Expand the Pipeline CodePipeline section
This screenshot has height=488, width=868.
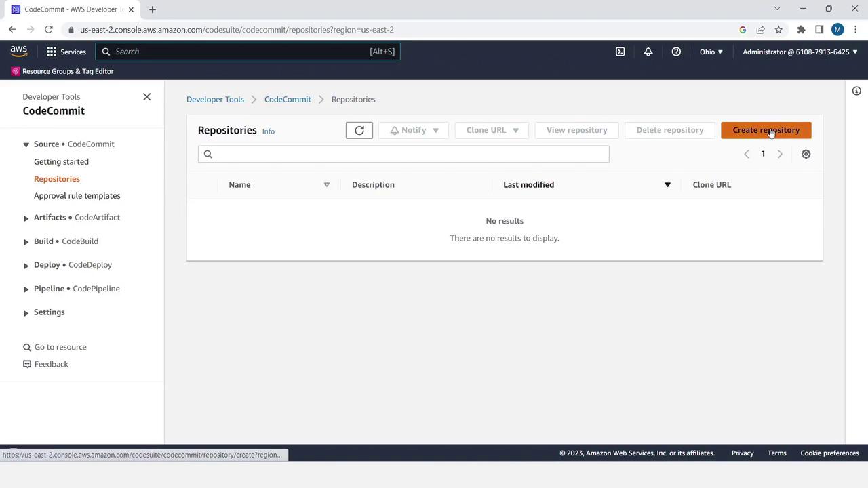coord(26,289)
